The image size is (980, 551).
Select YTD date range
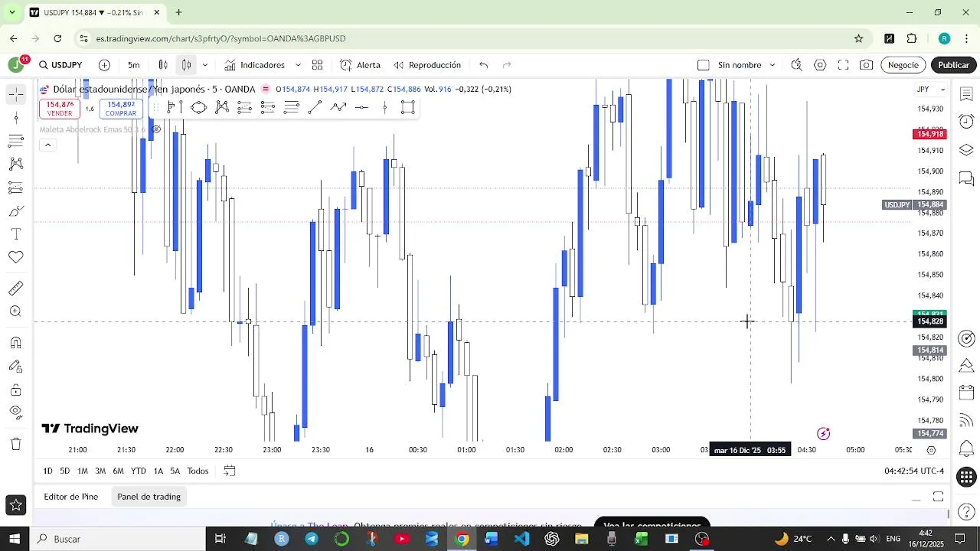click(139, 471)
